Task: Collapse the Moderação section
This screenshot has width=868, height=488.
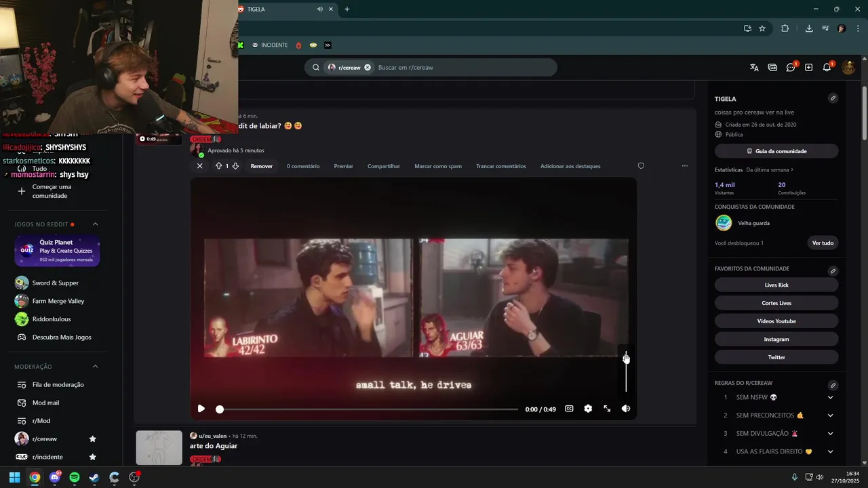Action: [95, 367]
